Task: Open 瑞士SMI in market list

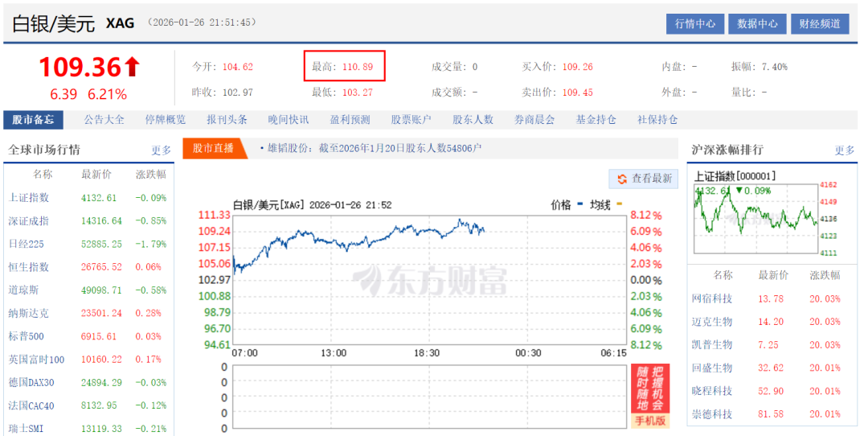Action: [x=26, y=429]
